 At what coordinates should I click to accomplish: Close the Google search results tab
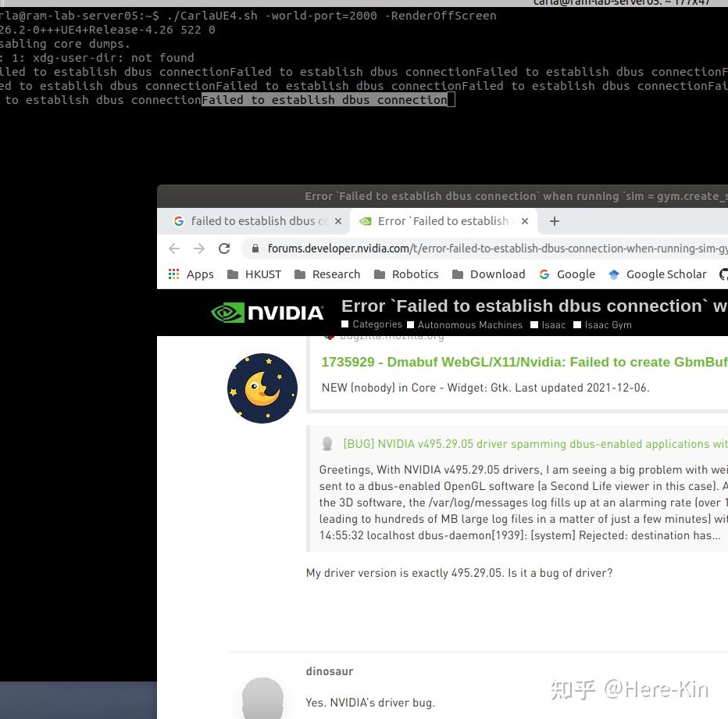337,221
